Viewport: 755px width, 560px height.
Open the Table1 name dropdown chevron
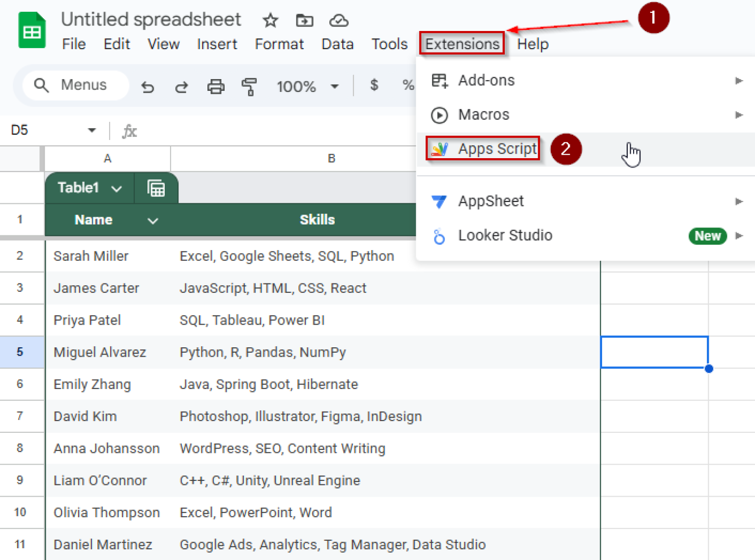click(x=116, y=189)
